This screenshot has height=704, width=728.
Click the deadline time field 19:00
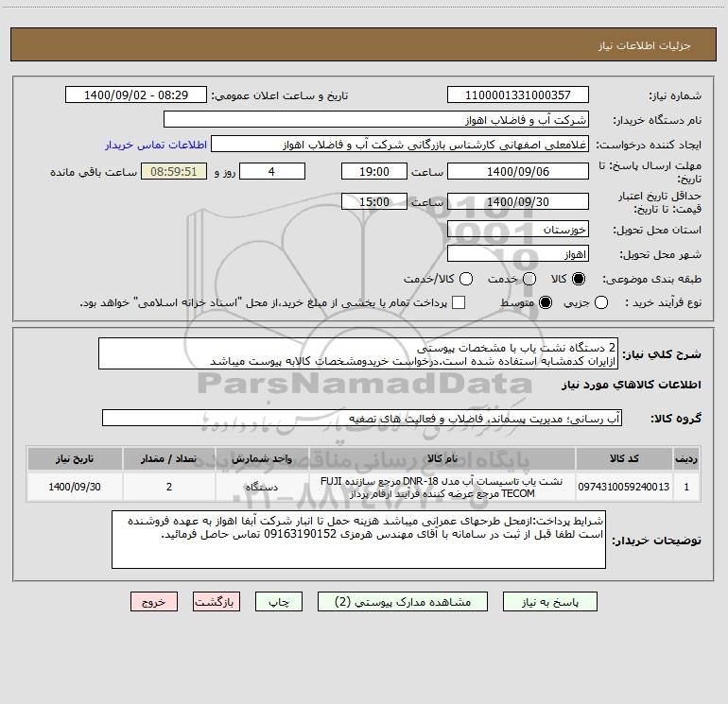point(374,171)
